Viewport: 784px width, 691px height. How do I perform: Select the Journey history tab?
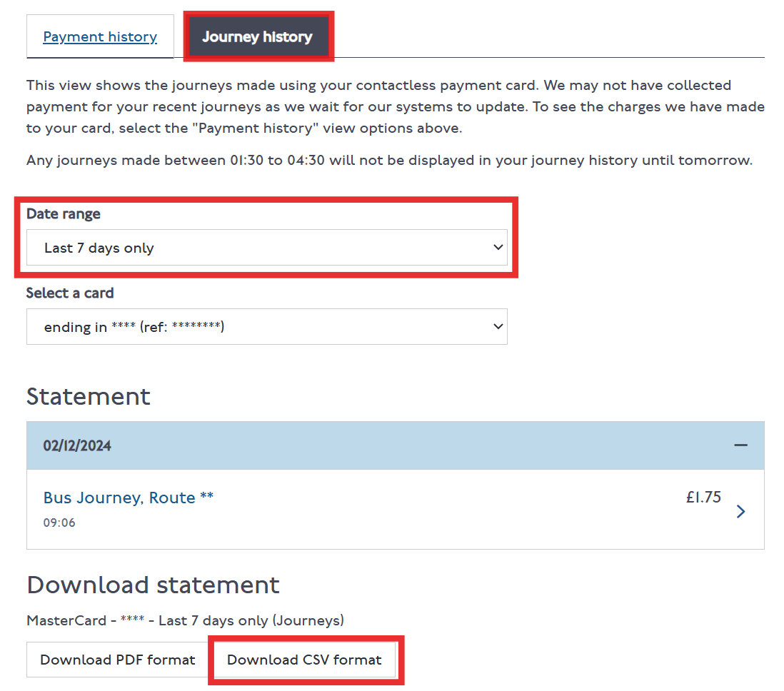pos(258,36)
